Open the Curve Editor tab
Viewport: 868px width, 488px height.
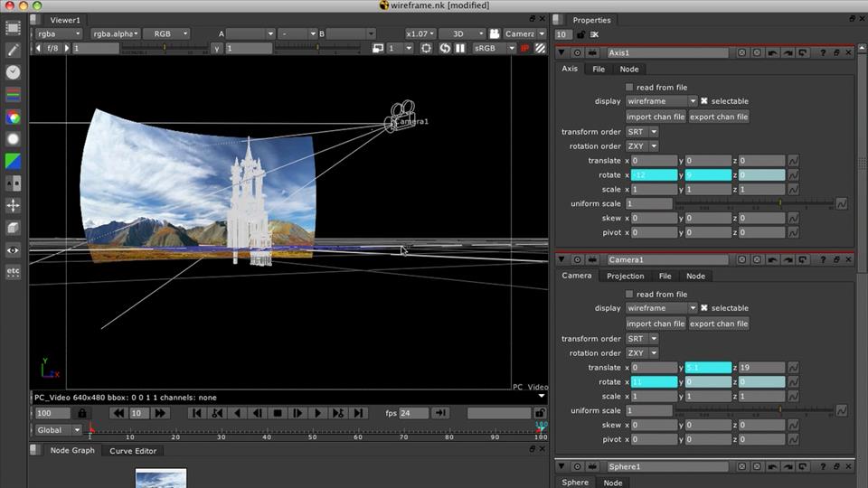point(133,451)
